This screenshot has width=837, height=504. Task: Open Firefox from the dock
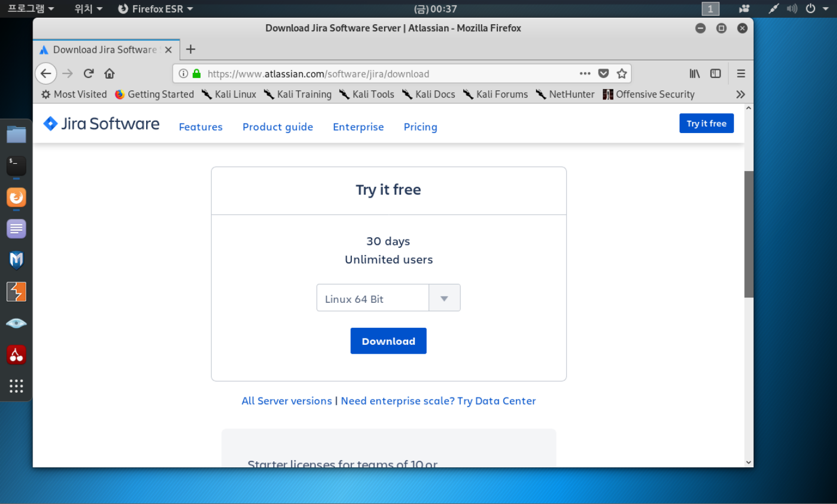(x=16, y=198)
